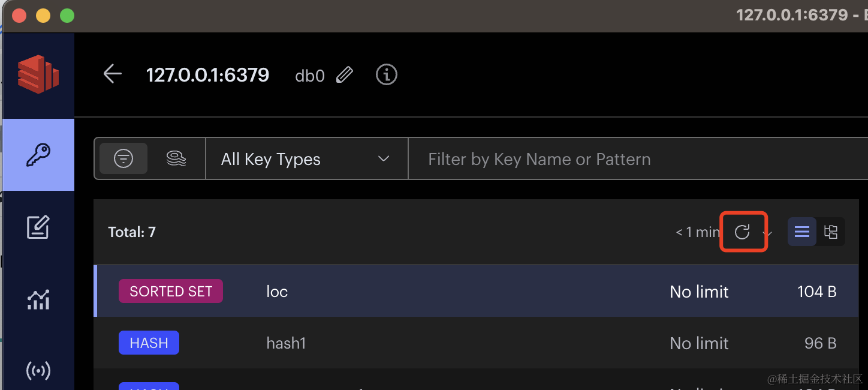Switch to RediSearch index search mode
The width and height of the screenshot is (868, 390).
coord(176,158)
